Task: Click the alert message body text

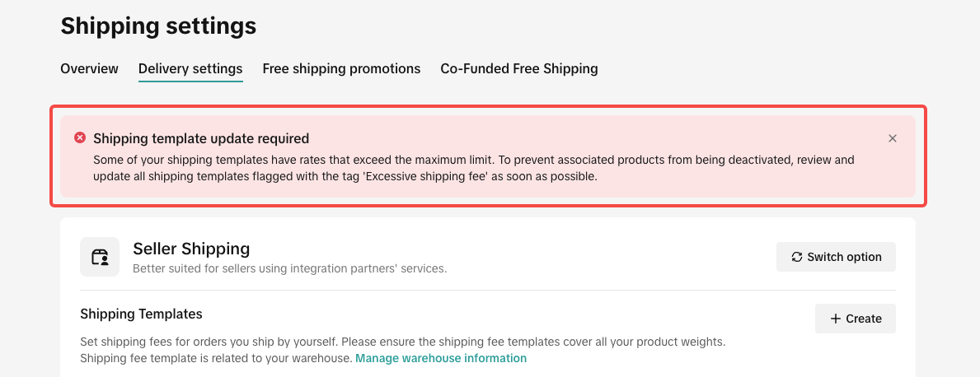Action: 473,160
